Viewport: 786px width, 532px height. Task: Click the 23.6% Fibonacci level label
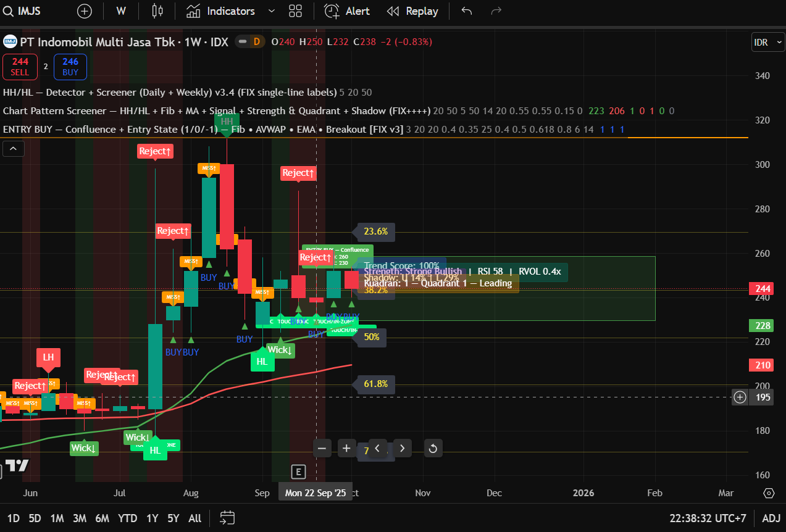click(x=375, y=232)
